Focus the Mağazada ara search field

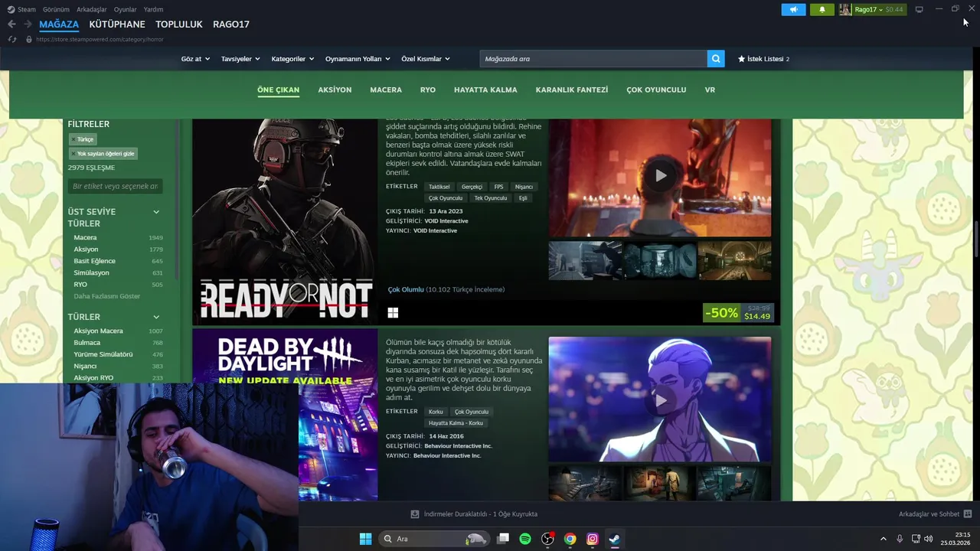pos(593,59)
